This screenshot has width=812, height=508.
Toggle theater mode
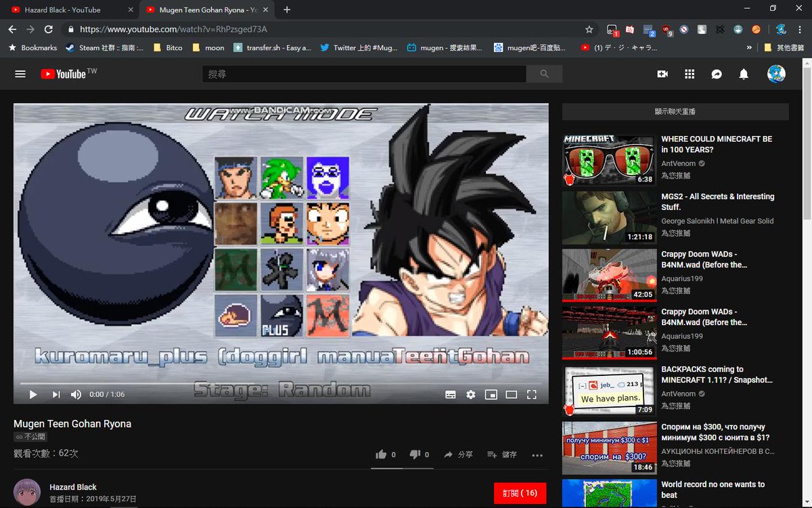[512, 394]
